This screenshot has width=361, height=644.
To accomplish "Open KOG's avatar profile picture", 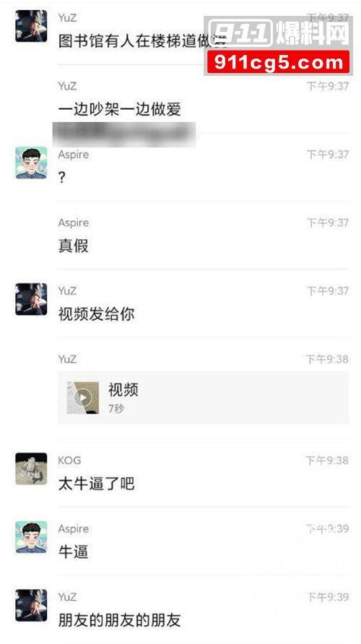I will 31,468.
